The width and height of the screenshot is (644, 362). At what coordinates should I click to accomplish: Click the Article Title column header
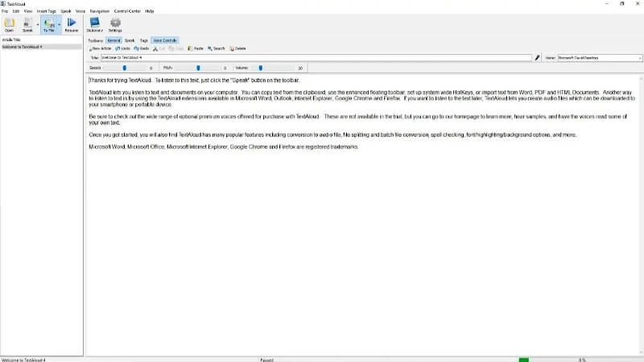pos(41,39)
